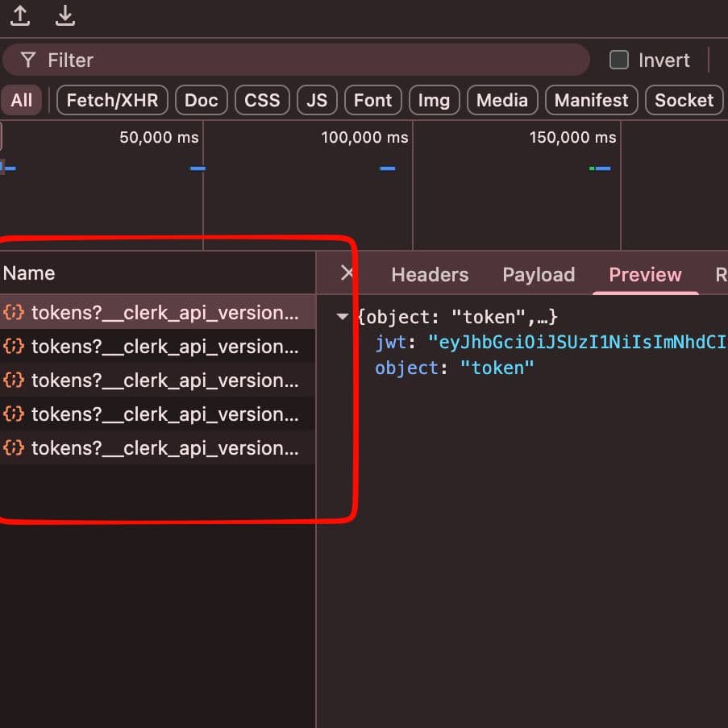Show only Font requests
The height and width of the screenshot is (728, 728).
click(372, 100)
